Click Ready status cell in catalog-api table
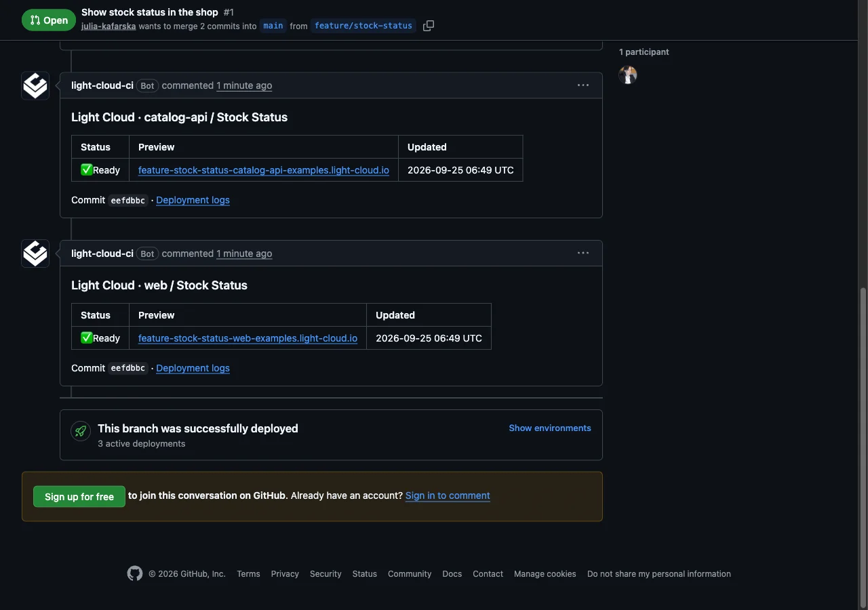The width and height of the screenshot is (868, 610). (x=100, y=170)
